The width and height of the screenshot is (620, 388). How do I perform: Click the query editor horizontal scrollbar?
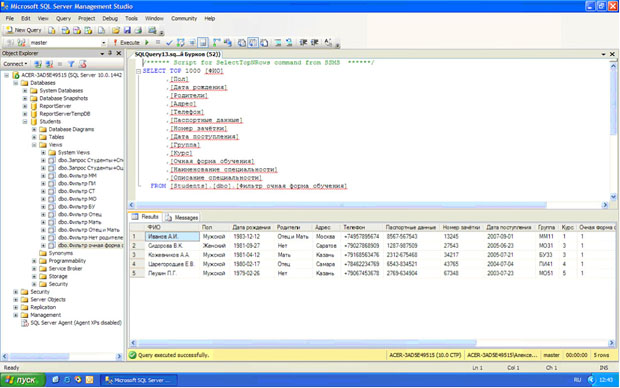(x=341, y=205)
